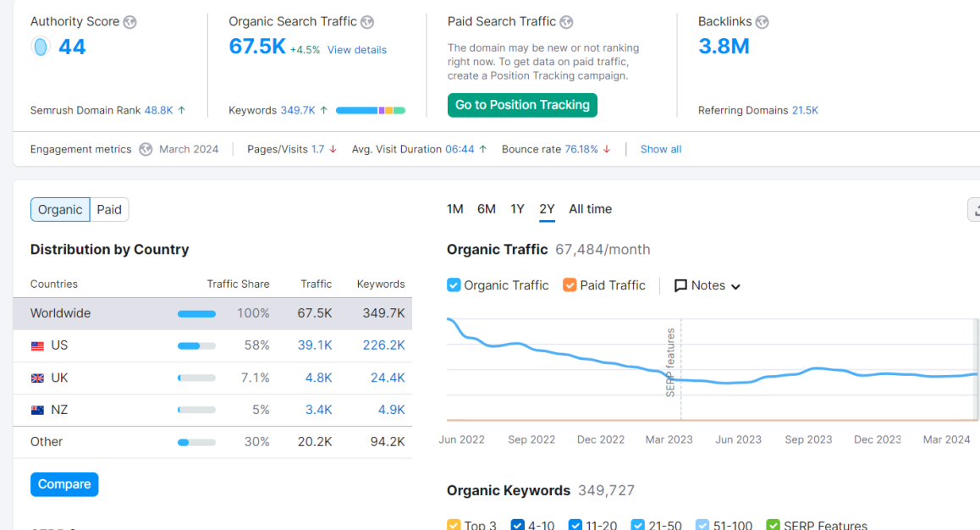Toggle the SERP Features keyword checkbox

tap(774, 524)
